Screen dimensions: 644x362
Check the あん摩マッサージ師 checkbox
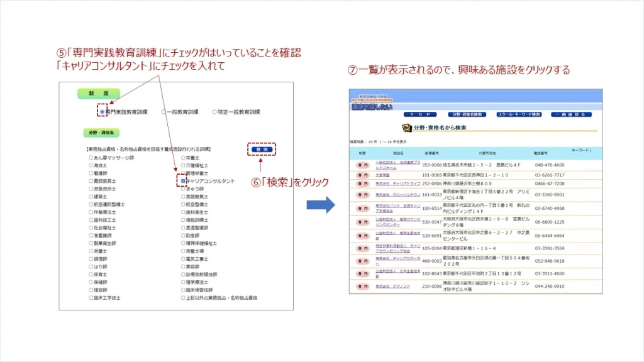tap(91, 158)
